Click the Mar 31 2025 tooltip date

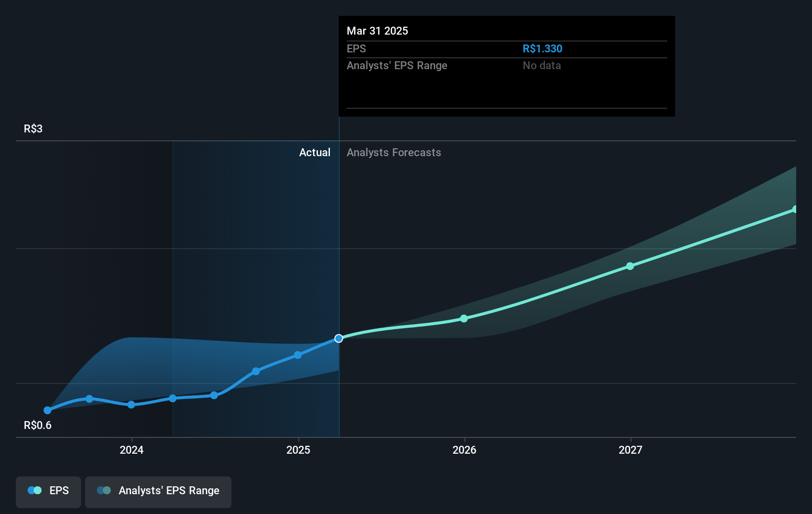coord(377,31)
